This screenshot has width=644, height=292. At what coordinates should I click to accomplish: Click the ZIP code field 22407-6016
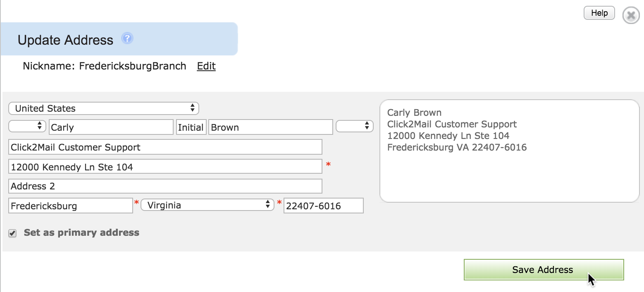tap(324, 206)
